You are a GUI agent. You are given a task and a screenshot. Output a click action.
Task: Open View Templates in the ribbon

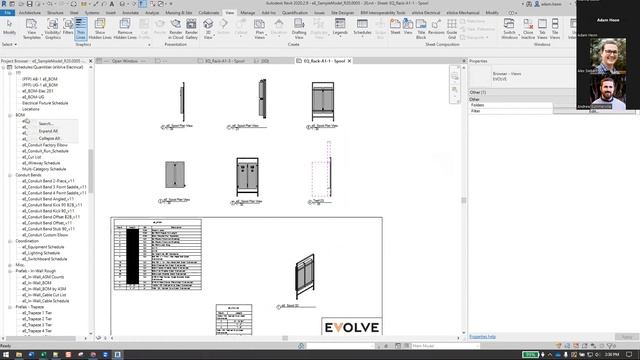(x=31, y=29)
